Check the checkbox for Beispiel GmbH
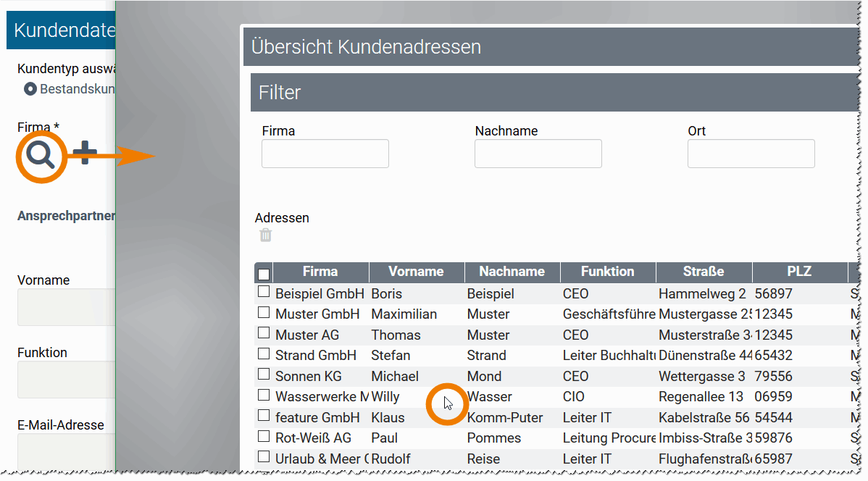Screen dimensions: 868x481 pos(264,293)
